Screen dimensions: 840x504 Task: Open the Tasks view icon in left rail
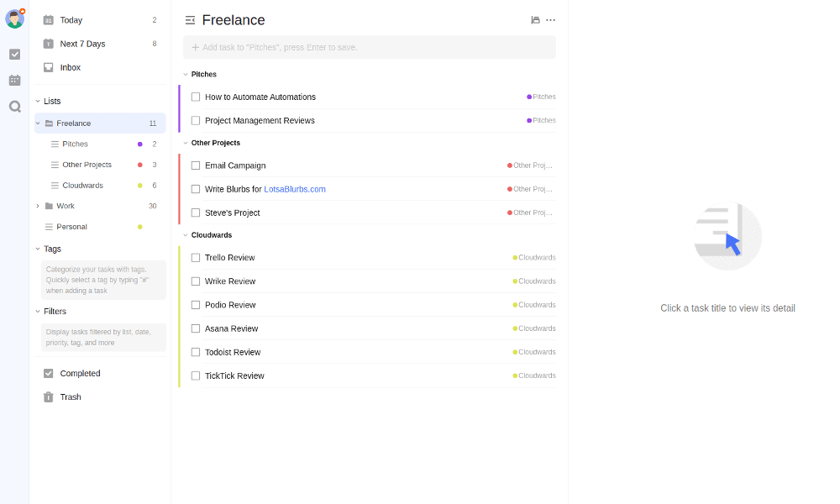click(14, 55)
